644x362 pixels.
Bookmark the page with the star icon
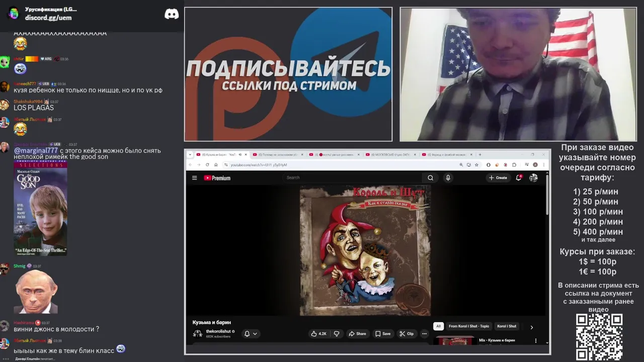pyautogui.click(x=476, y=165)
